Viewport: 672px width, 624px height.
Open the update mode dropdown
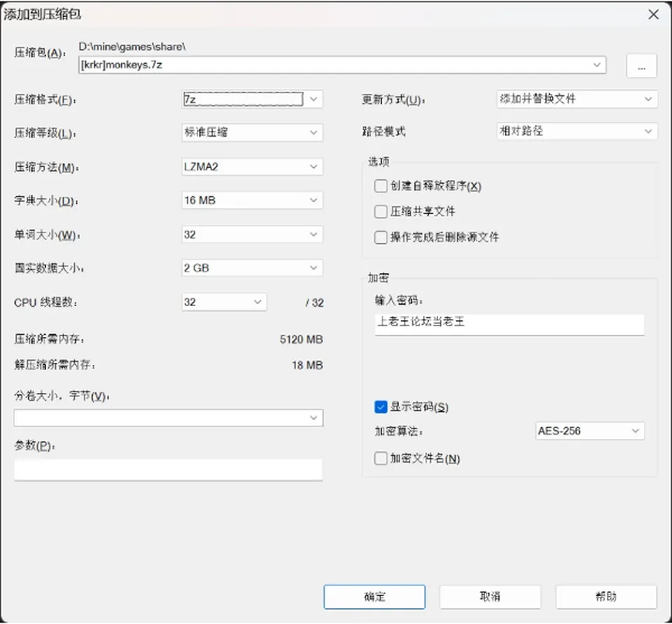577,99
